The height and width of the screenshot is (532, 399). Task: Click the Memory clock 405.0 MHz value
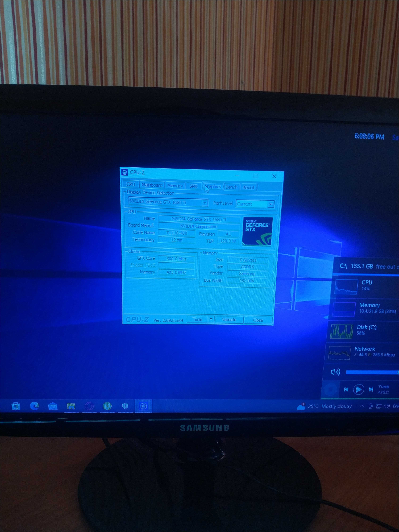(x=176, y=272)
